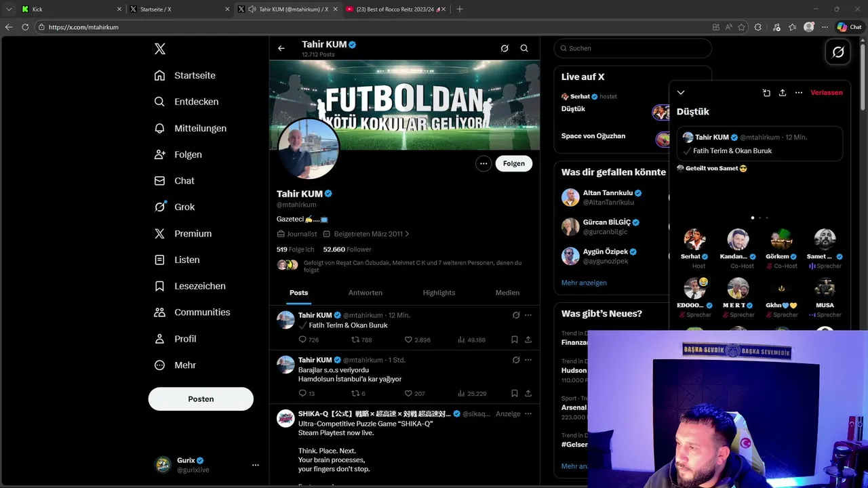Click the Communities people icon
Screen dimensions: 868x488
(x=159, y=312)
